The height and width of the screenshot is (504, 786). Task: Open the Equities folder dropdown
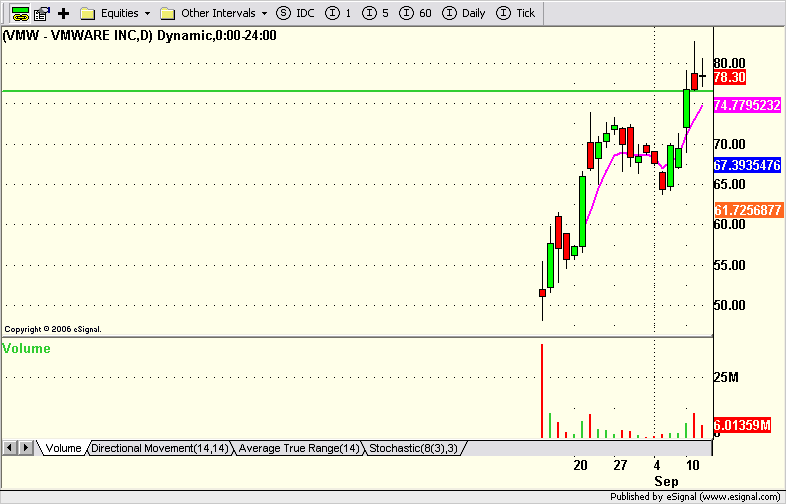(116, 14)
